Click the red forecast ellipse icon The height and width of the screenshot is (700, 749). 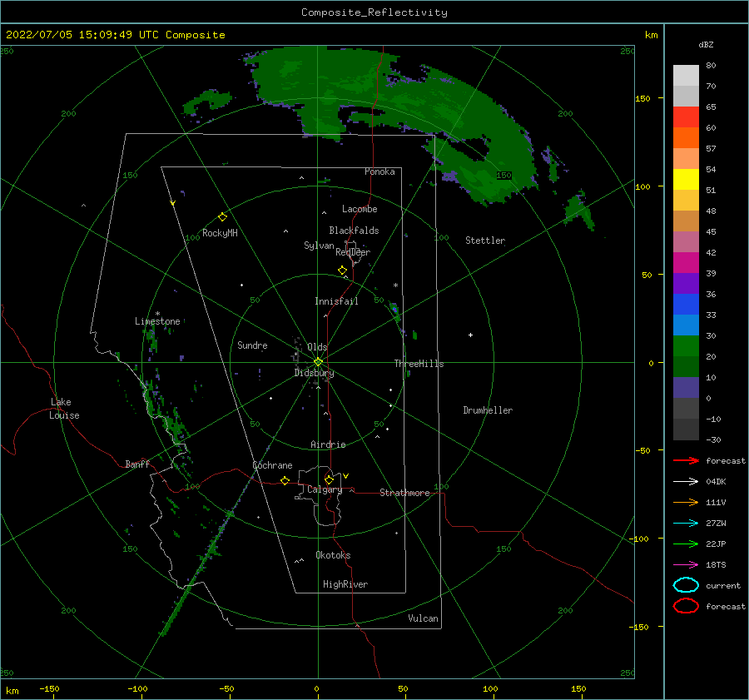click(686, 606)
